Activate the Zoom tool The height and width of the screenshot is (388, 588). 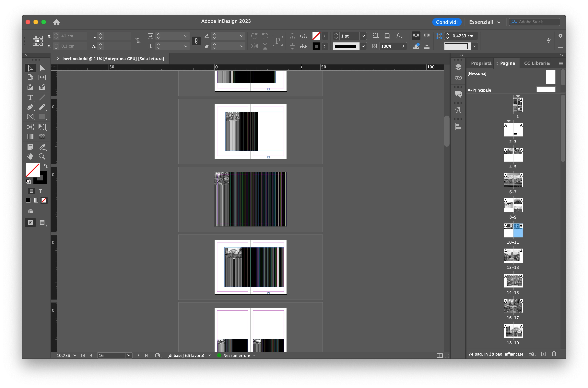point(42,156)
